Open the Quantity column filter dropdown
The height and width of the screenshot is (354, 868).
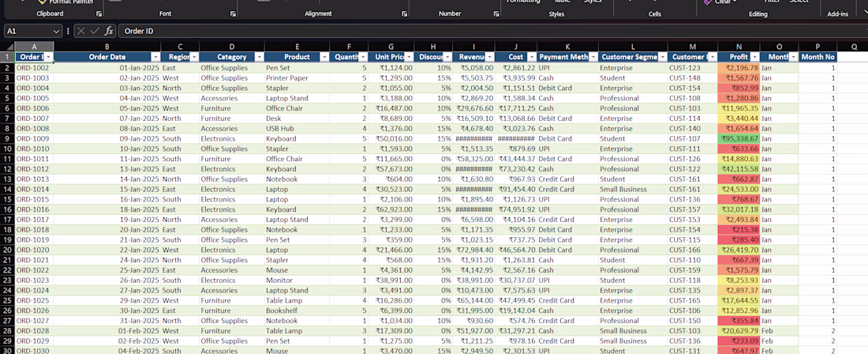coord(363,57)
